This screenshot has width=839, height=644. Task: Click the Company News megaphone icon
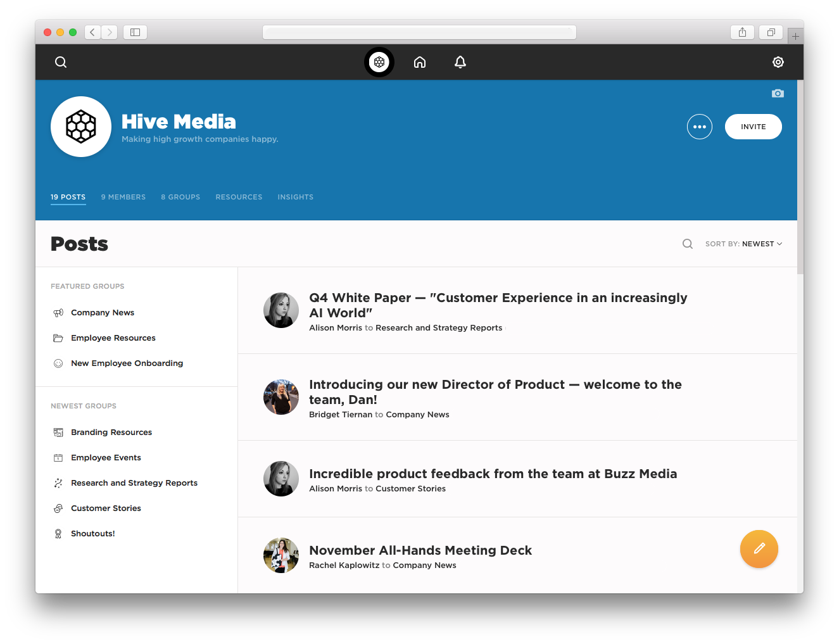click(x=58, y=313)
